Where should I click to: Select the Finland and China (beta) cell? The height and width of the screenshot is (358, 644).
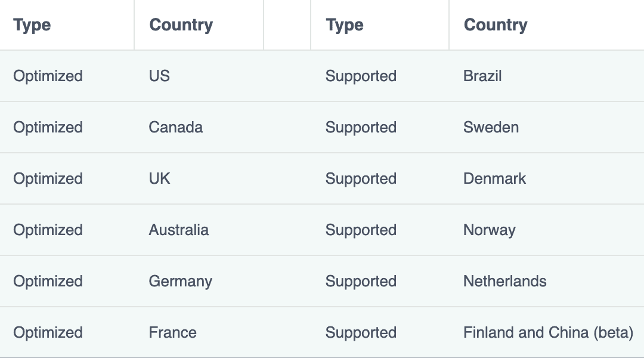click(x=548, y=333)
